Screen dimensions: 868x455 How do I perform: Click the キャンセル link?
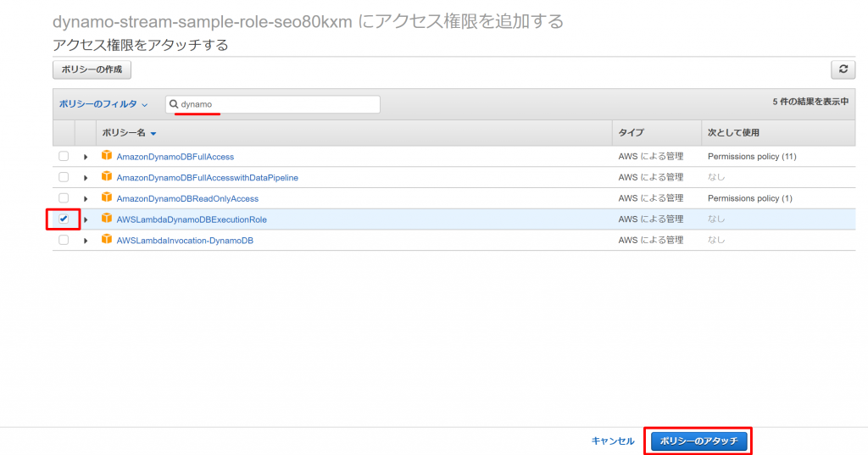[613, 441]
